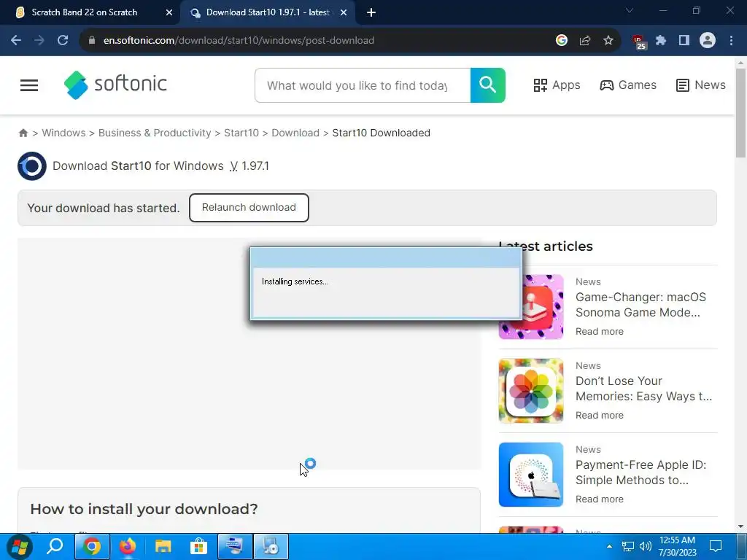Open 'Don't Lose Your Memories' headline
The width and height of the screenshot is (747, 560).
(643, 389)
